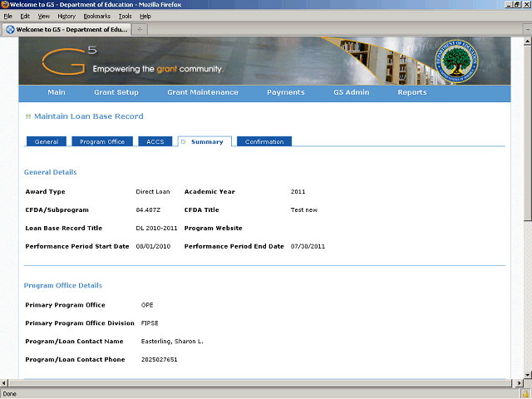
Task: Click the Empowering the grant community tagline
Action: 158,69
